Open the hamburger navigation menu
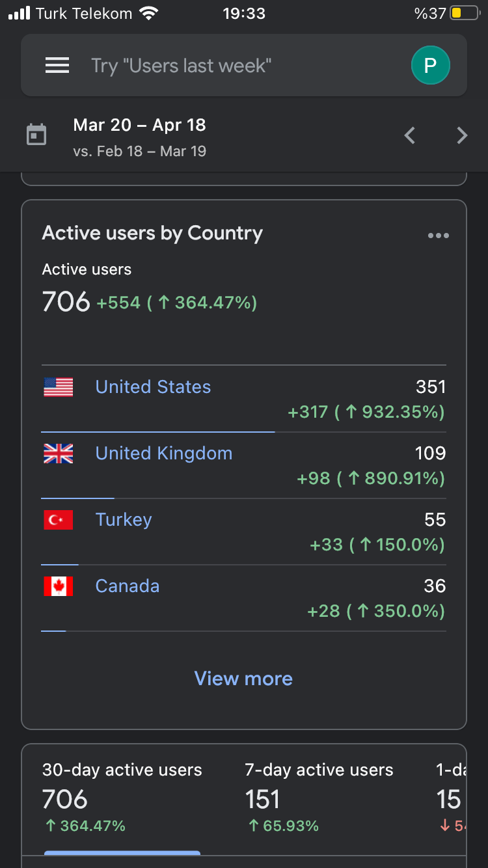 pos(57,65)
